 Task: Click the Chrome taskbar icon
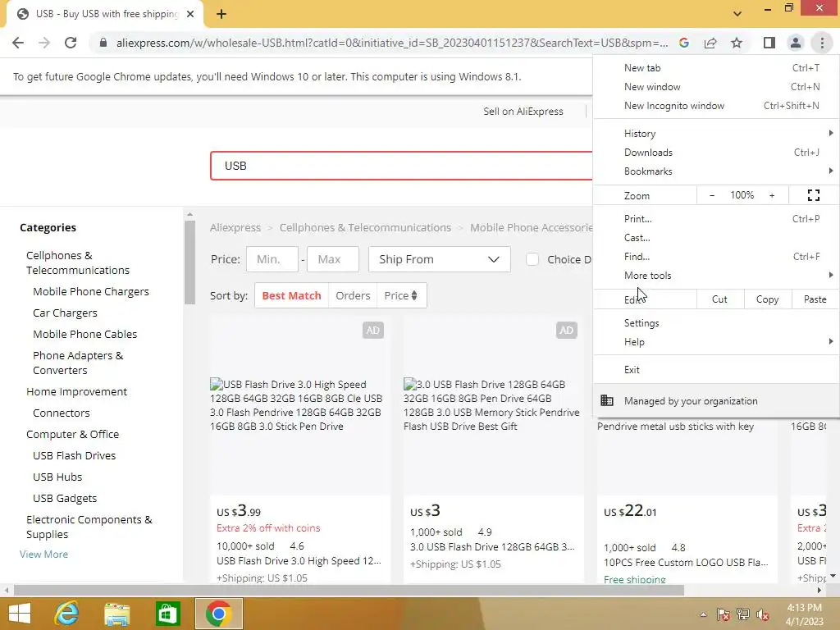(218, 614)
